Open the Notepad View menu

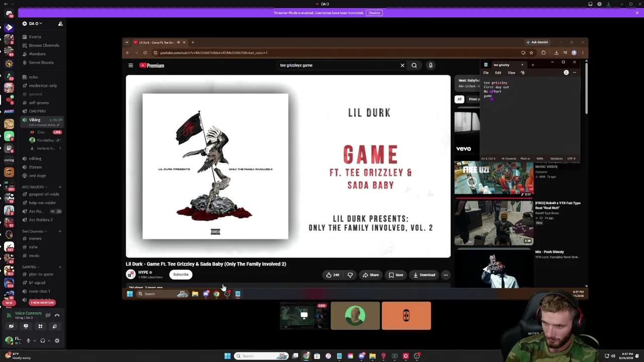coord(511,73)
